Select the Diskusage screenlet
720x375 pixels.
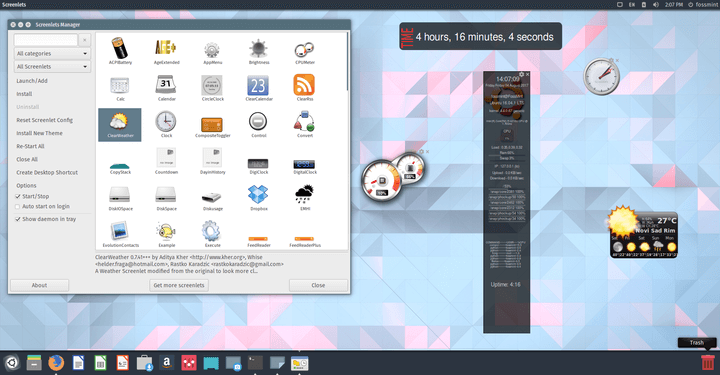tap(212, 200)
